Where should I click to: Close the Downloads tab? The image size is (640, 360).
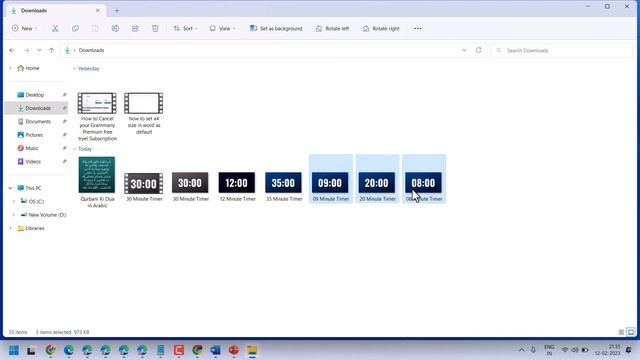[x=98, y=11]
